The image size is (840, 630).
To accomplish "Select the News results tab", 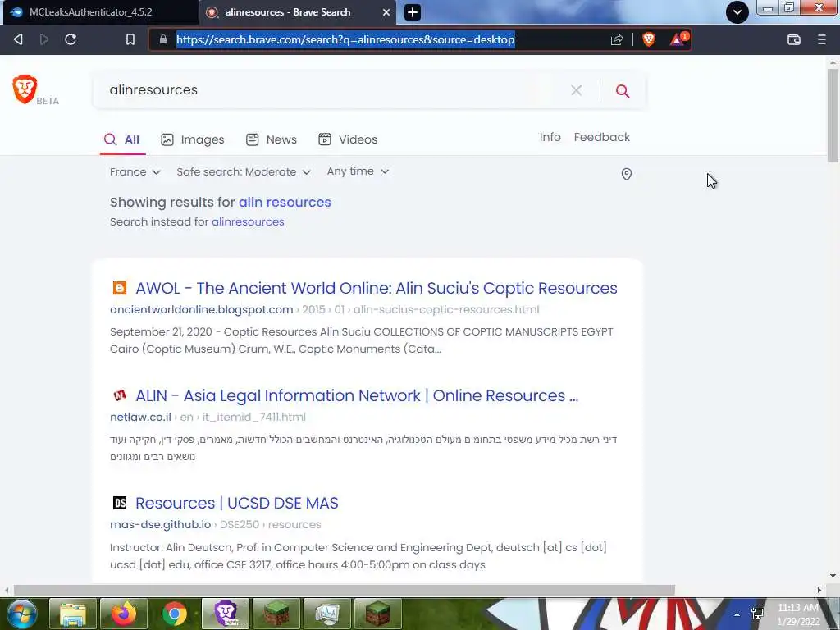I will [x=271, y=139].
